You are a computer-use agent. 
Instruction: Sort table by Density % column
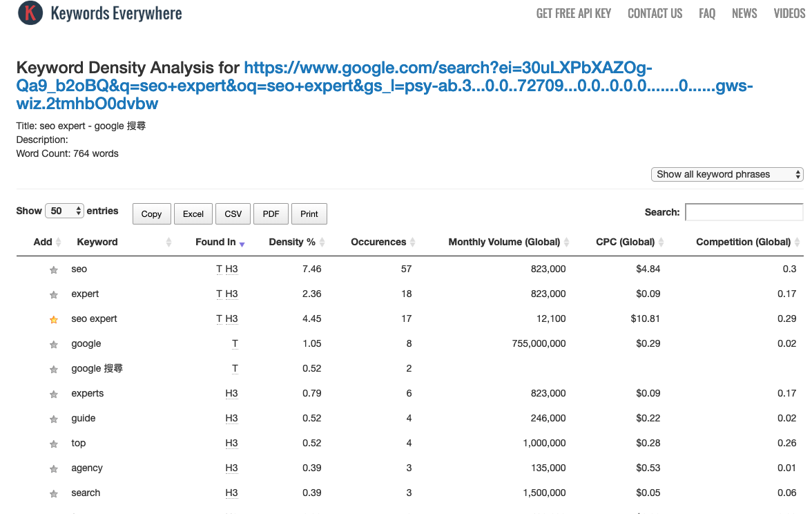point(297,242)
